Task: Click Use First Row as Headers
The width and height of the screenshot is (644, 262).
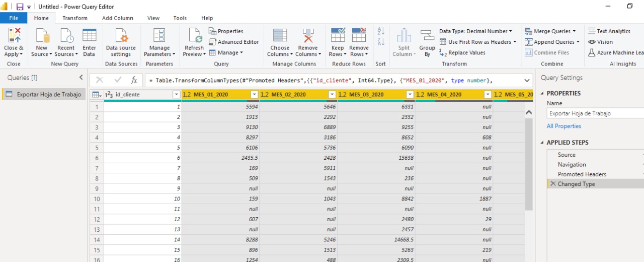Action: pyautogui.click(x=478, y=42)
